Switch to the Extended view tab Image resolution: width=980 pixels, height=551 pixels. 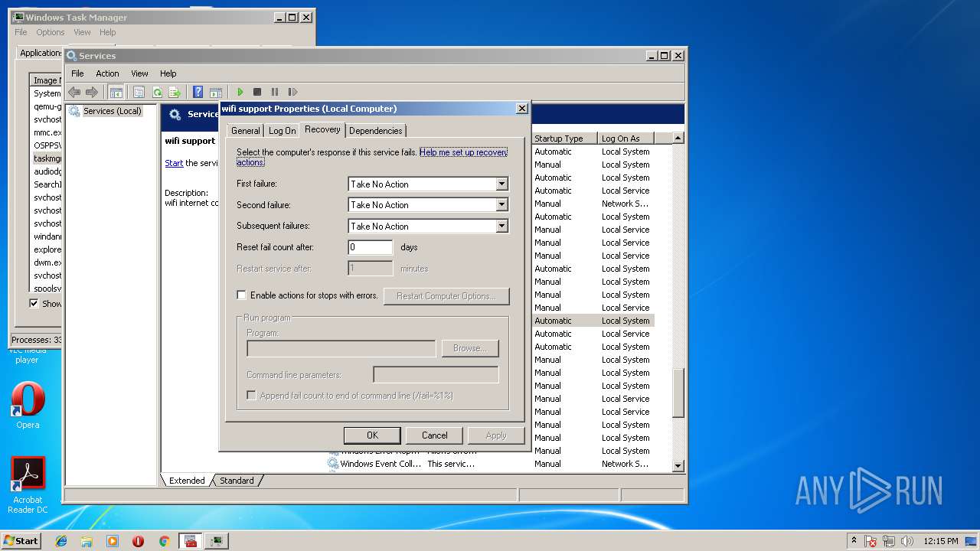(x=187, y=481)
